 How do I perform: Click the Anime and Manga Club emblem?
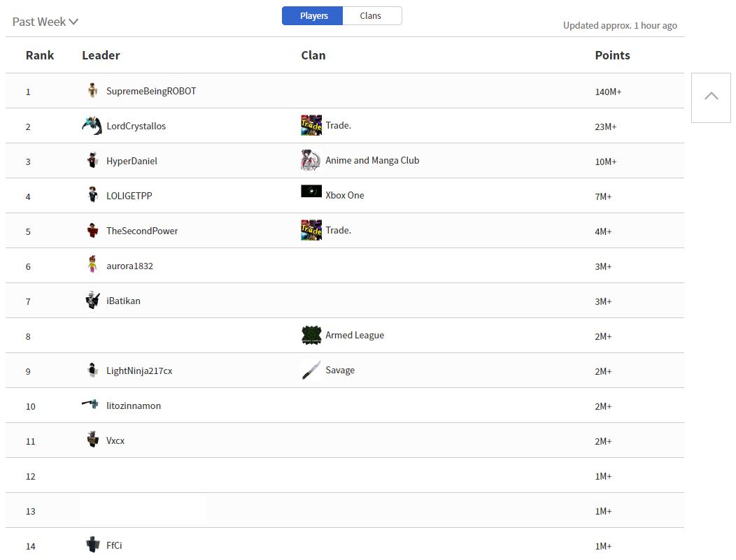tap(311, 161)
